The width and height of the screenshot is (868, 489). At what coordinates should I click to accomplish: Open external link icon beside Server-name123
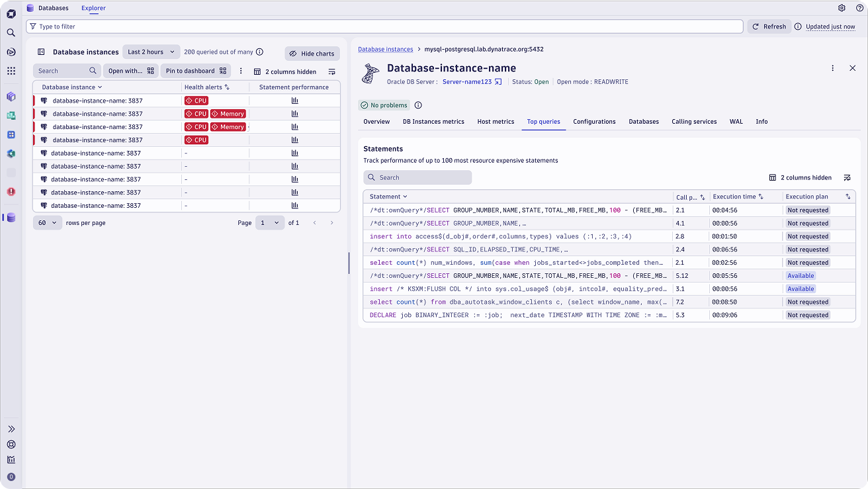coord(498,82)
